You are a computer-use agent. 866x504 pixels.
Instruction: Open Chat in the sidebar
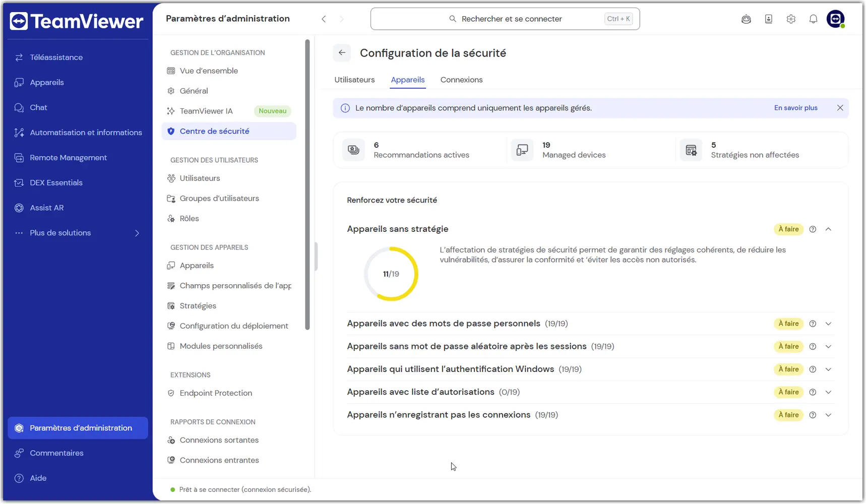(x=78, y=107)
